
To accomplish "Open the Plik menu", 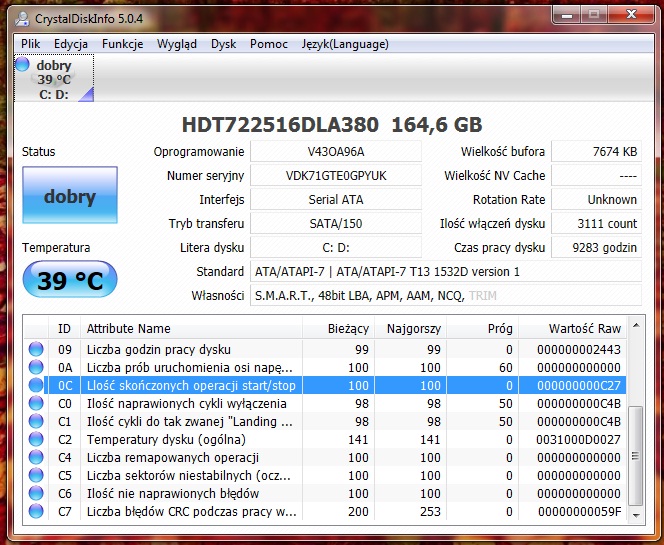I will tap(30, 44).
